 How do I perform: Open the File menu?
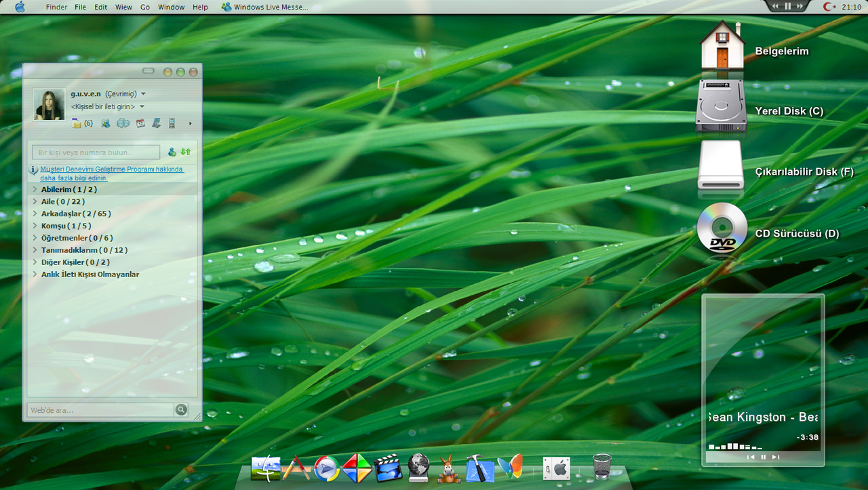[80, 7]
